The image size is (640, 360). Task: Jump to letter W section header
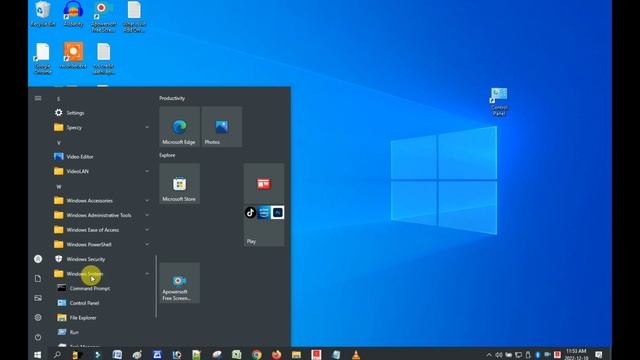click(x=58, y=187)
